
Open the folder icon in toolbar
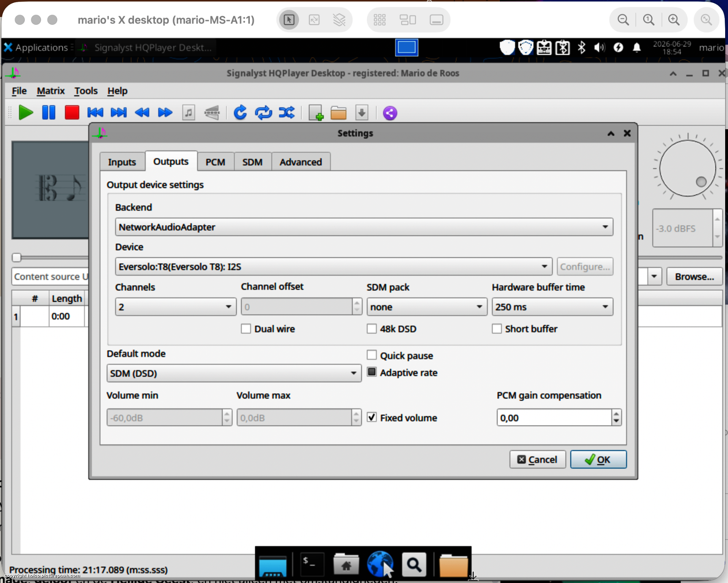pos(338,113)
